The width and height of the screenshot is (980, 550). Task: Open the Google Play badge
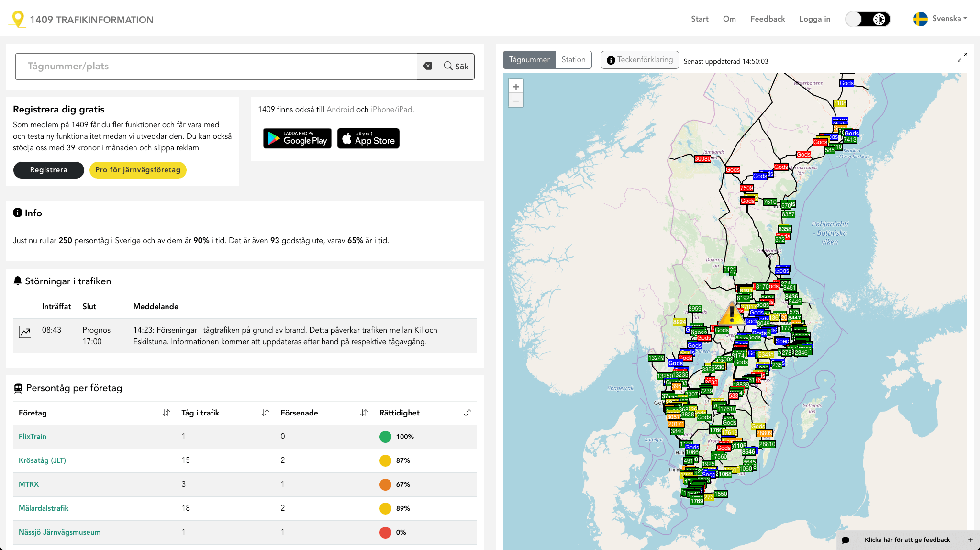(297, 138)
